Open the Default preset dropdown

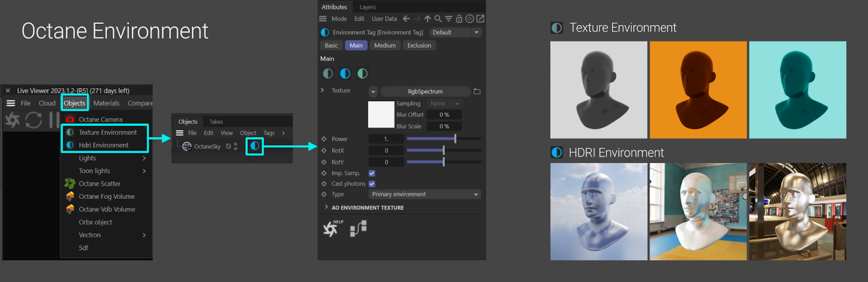point(456,33)
